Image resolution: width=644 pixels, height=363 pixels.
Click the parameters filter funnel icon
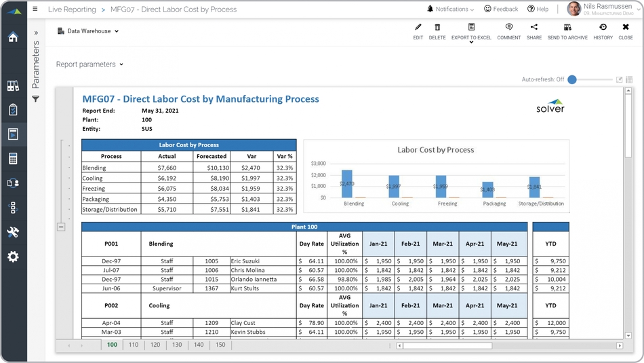36,99
